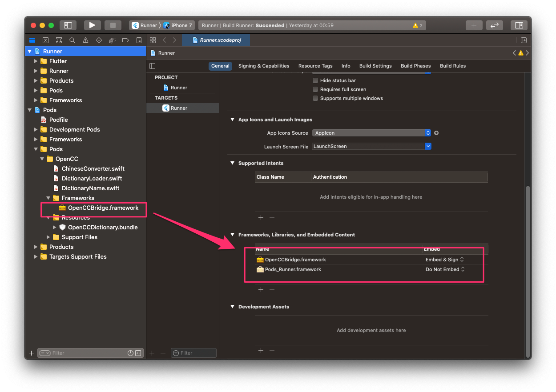Switch to Resource Tags tab
This screenshot has height=392, width=556.
point(315,66)
